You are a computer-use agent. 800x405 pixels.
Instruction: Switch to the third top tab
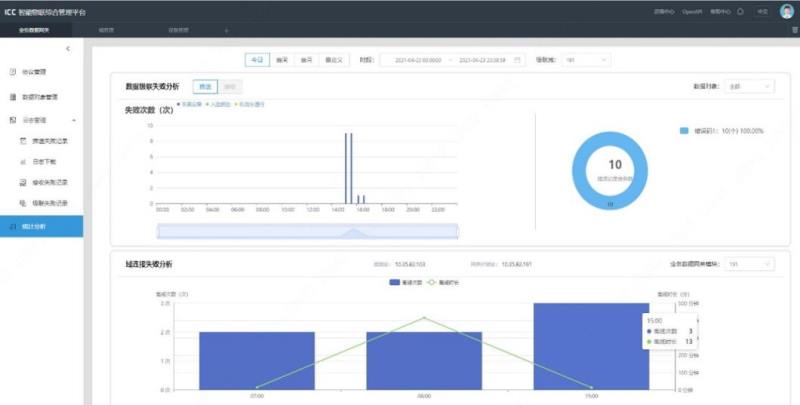[x=179, y=30]
